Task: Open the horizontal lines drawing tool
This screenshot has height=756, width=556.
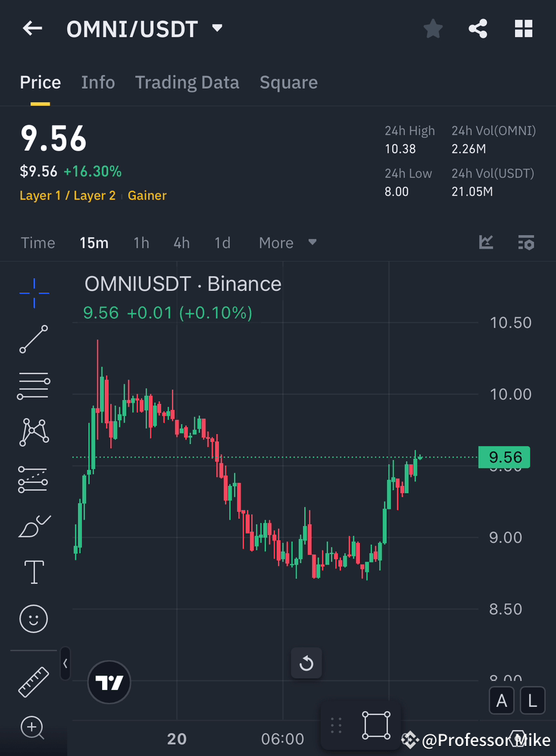Action: 34,386
